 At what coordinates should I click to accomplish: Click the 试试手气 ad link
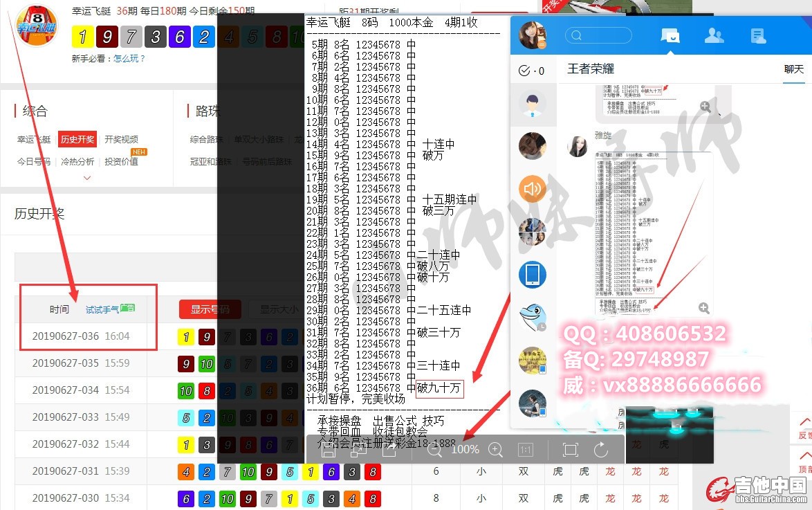(x=102, y=309)
